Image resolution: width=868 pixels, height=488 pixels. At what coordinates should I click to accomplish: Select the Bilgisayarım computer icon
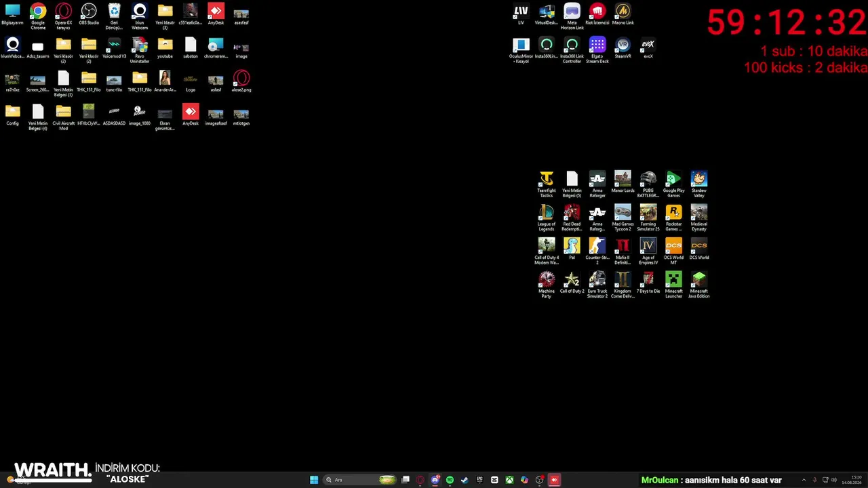(x=12, y=14)
